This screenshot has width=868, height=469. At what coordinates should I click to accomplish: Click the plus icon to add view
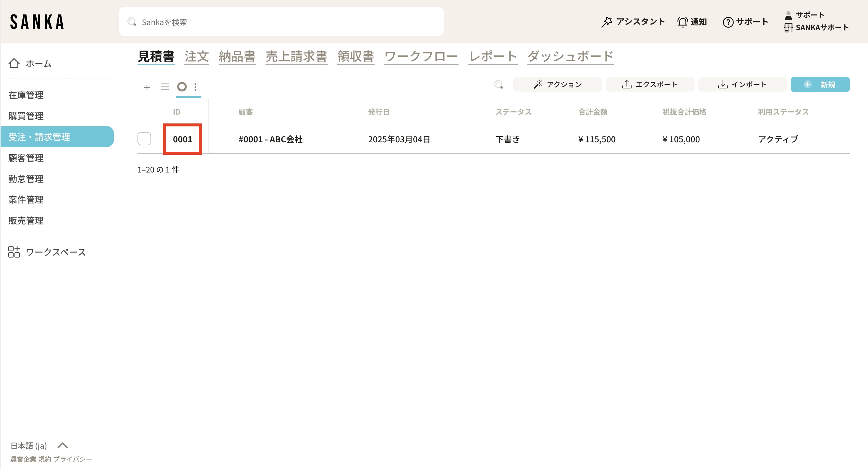(x=147, y=87)
